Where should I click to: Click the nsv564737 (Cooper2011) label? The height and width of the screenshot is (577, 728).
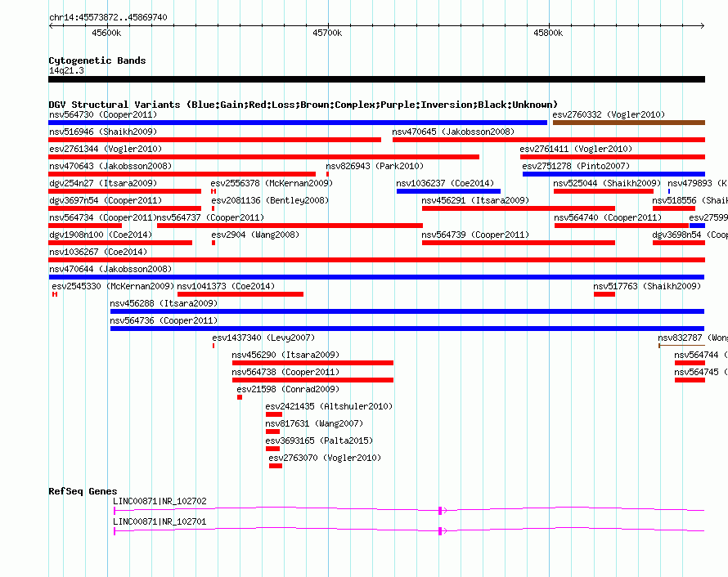[210, 217]
